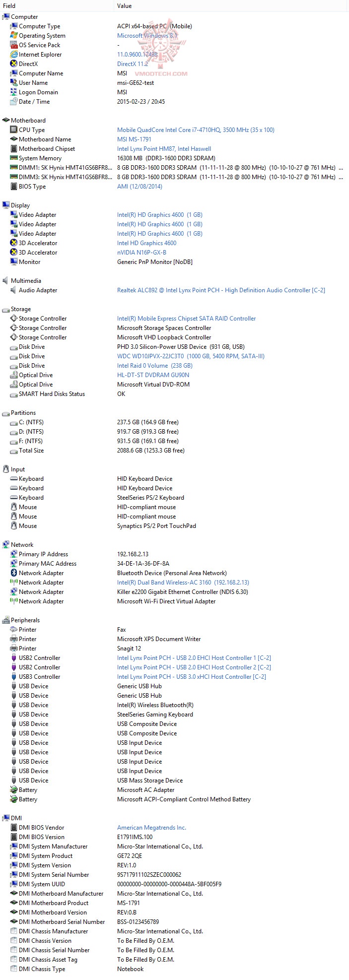Click the DirectX row icon
This screenshot has height=980, width=349.
click(14, 64)
